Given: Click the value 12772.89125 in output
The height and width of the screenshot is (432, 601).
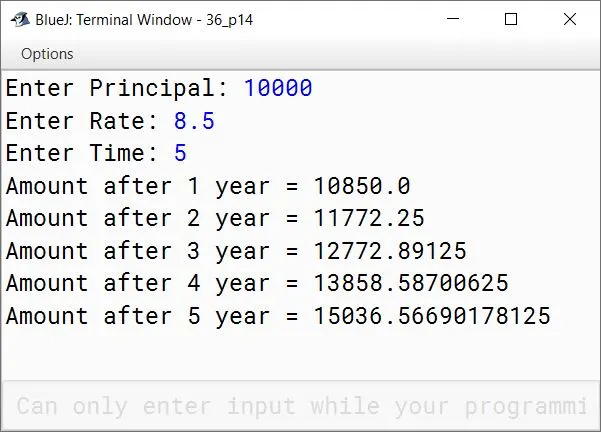Looking at the screenshot, I should pos(390,251).
